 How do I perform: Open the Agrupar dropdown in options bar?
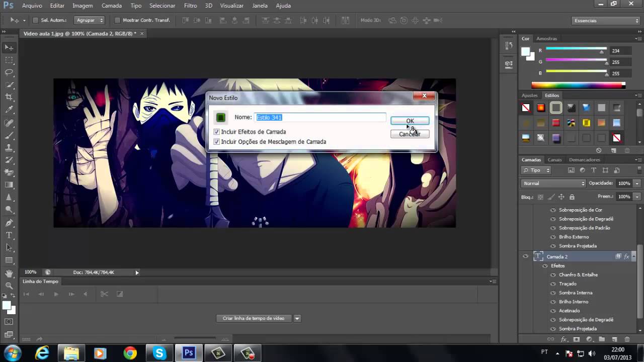tap(90, 20)
